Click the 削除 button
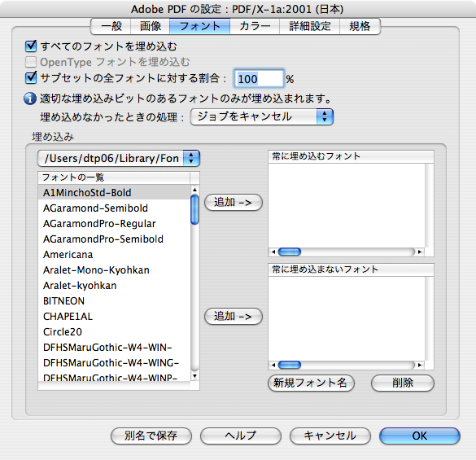This screenshot has height=460, width=476. [x=403, y=383]
